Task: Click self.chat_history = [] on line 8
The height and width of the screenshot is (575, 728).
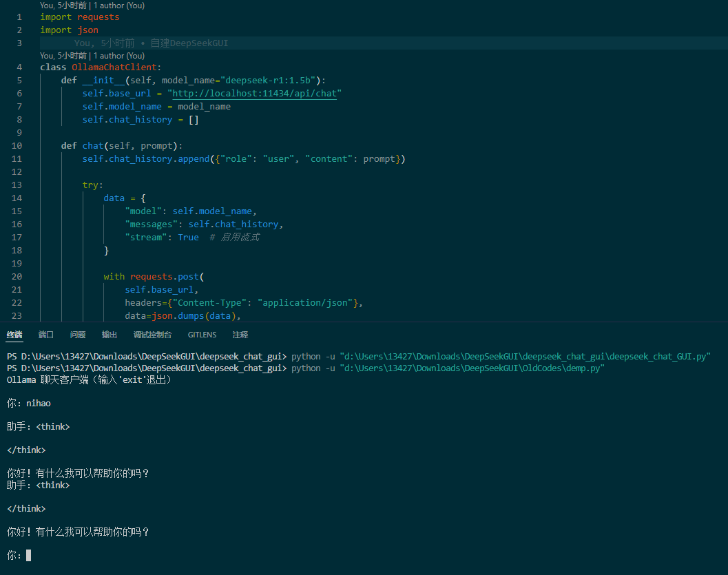Action: tap(141, 120)
